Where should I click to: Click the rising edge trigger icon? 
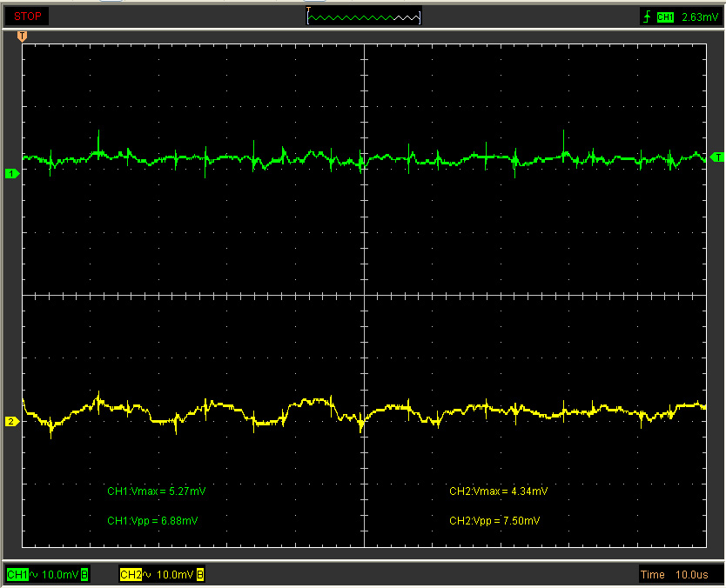(x=647, y=17)
